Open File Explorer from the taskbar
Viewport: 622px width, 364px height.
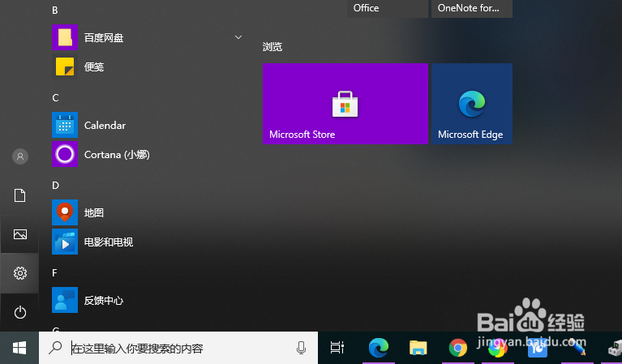418,348
